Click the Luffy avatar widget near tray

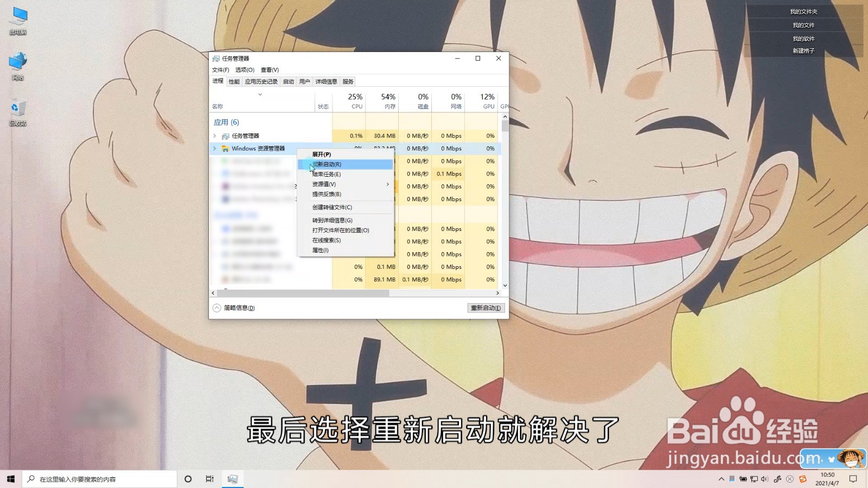point(851,459)
